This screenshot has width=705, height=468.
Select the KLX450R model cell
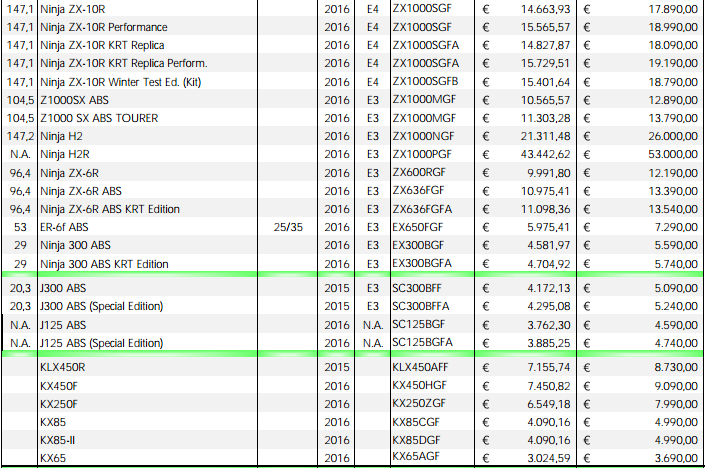(62, 367)
